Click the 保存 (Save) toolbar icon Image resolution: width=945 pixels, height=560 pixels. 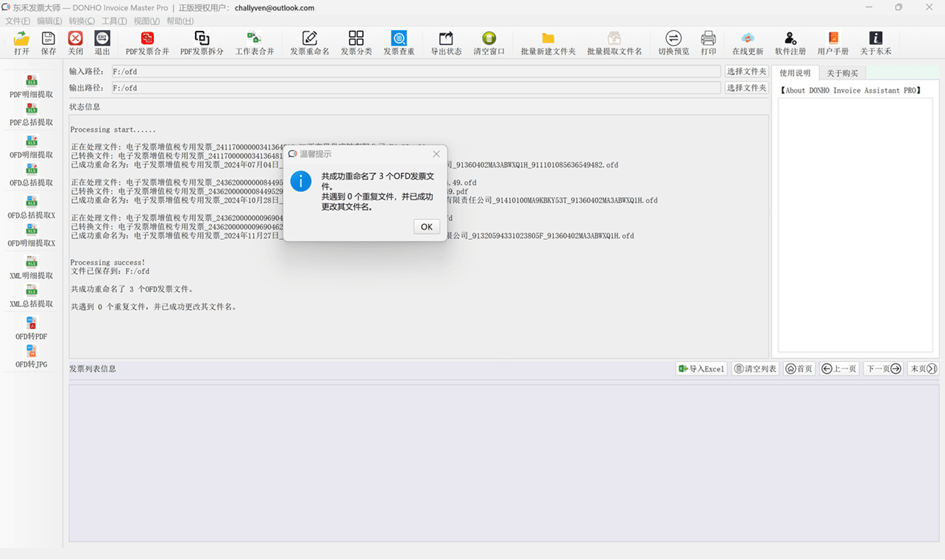point(49,43)
